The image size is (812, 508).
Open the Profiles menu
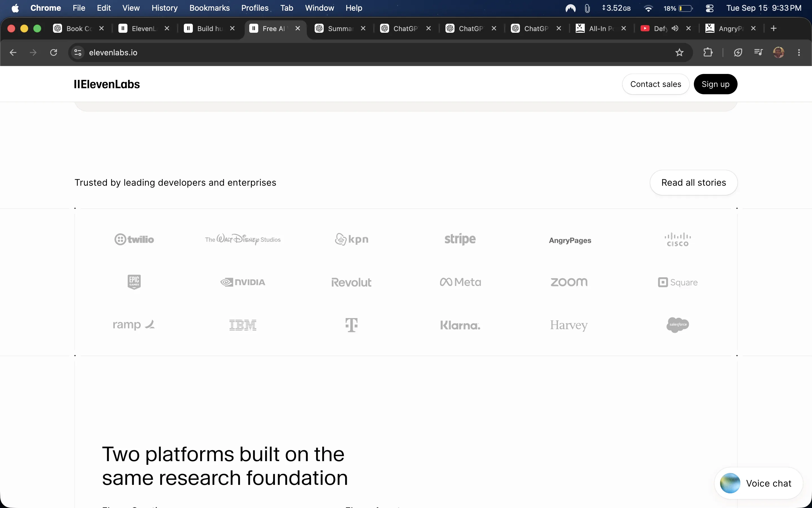[255, 8]
